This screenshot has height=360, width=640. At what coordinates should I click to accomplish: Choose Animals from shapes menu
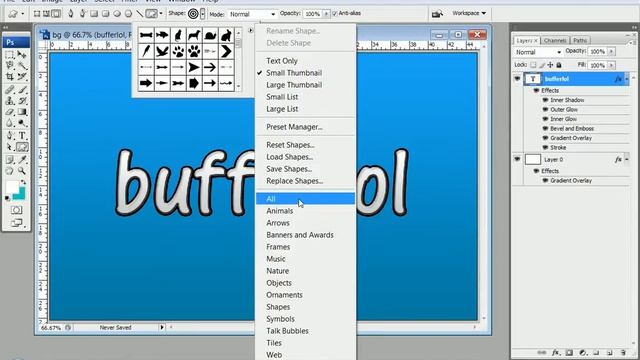coord(305,211)
